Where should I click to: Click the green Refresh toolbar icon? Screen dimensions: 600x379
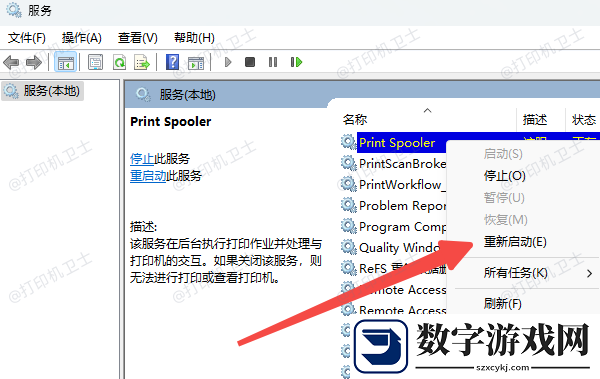tap(119, 62)
